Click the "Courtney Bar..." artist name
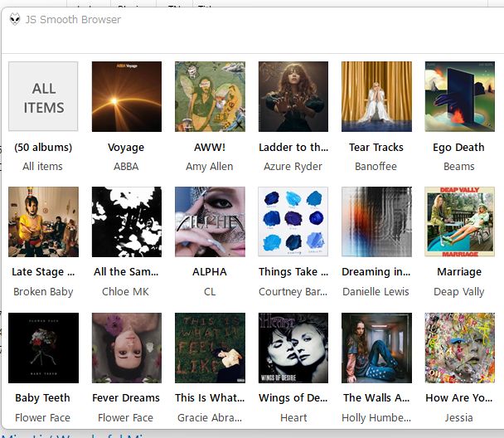Viewport: 504px width, 438px height. click(x=293, y=292)
